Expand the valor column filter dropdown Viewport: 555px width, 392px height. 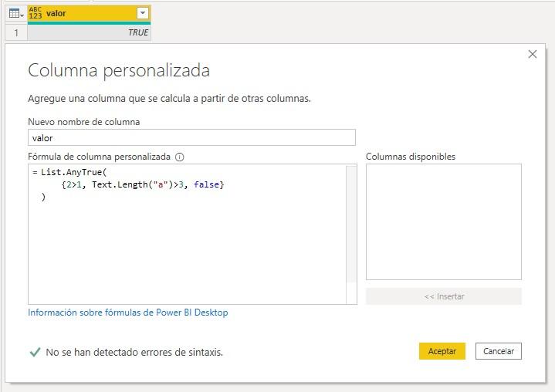pos(141,13)
